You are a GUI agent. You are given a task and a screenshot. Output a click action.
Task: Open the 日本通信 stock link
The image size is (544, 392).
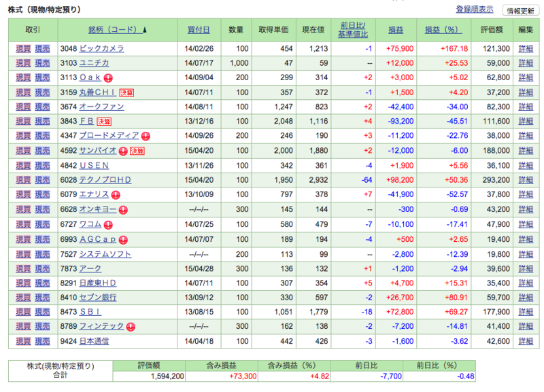pyautogui.click(x=94, y=342)
